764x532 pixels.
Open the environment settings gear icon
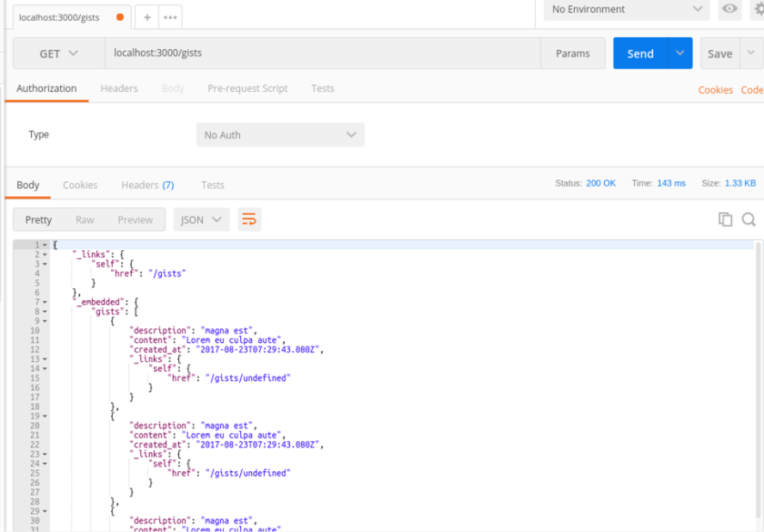[x=757, y=9]
